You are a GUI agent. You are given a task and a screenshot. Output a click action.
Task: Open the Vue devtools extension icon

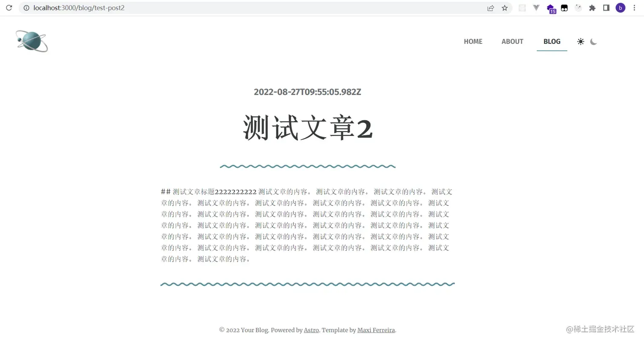[536, 8]
